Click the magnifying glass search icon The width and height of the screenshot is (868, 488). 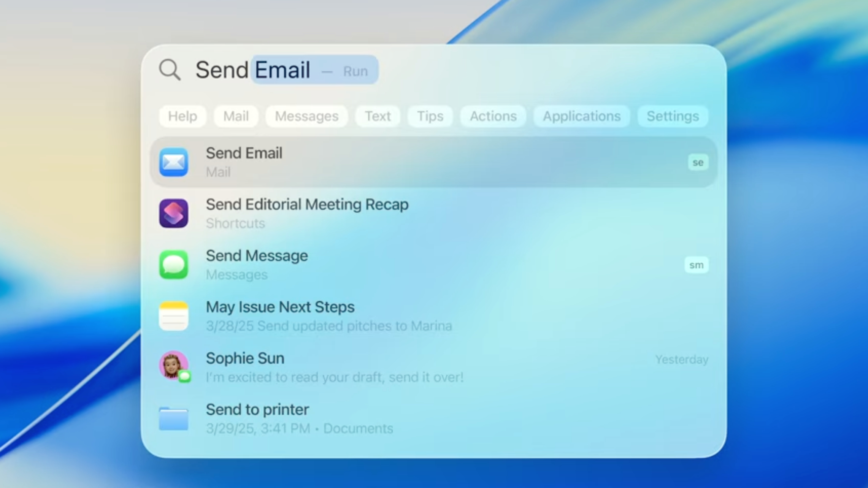point(170,70)
